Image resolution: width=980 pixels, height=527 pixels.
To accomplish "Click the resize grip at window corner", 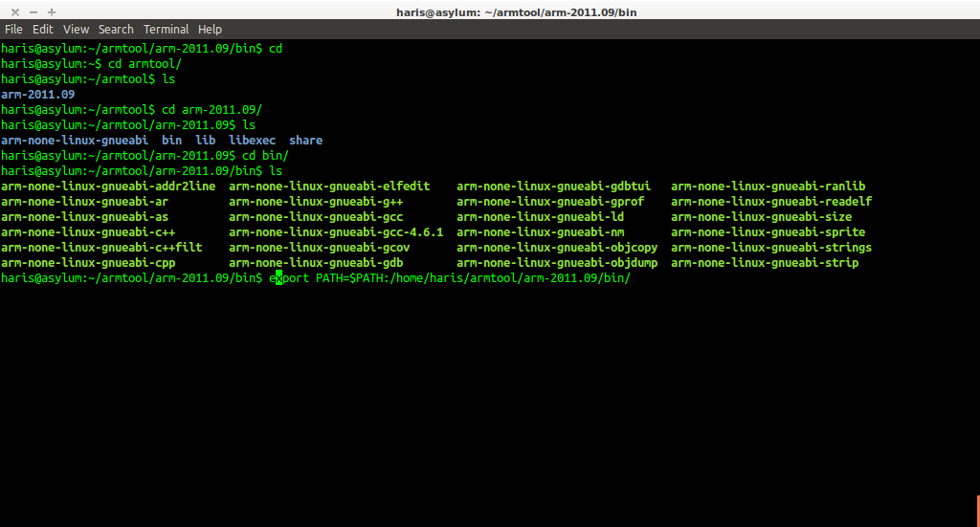I will (972, 519).
